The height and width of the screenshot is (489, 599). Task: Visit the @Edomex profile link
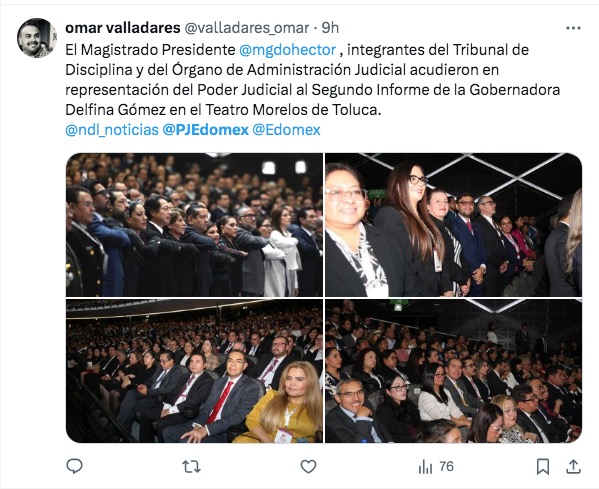[287, 130]
